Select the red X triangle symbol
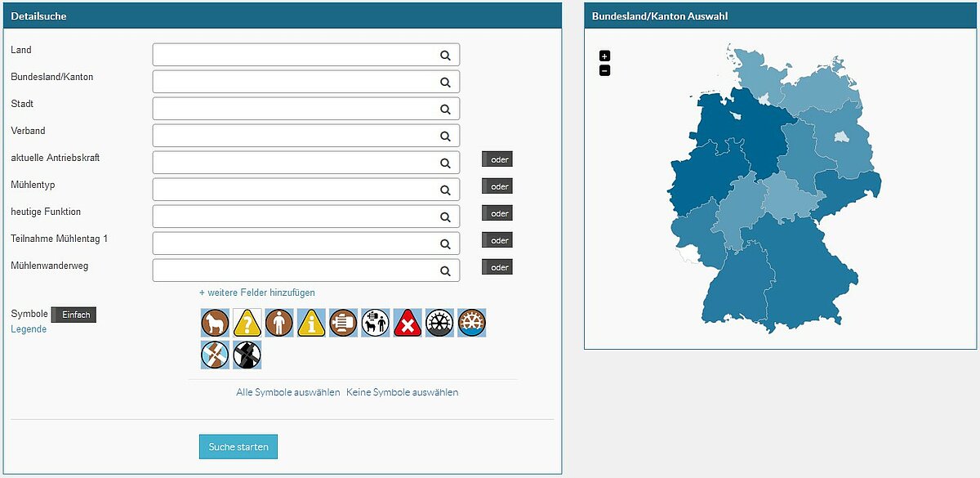 (x=408, y=323)
